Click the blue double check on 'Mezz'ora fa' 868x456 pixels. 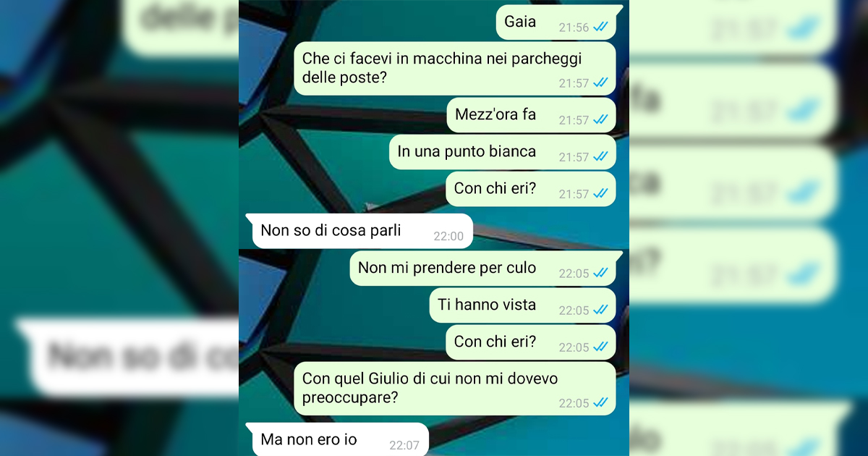pos(600,120)
